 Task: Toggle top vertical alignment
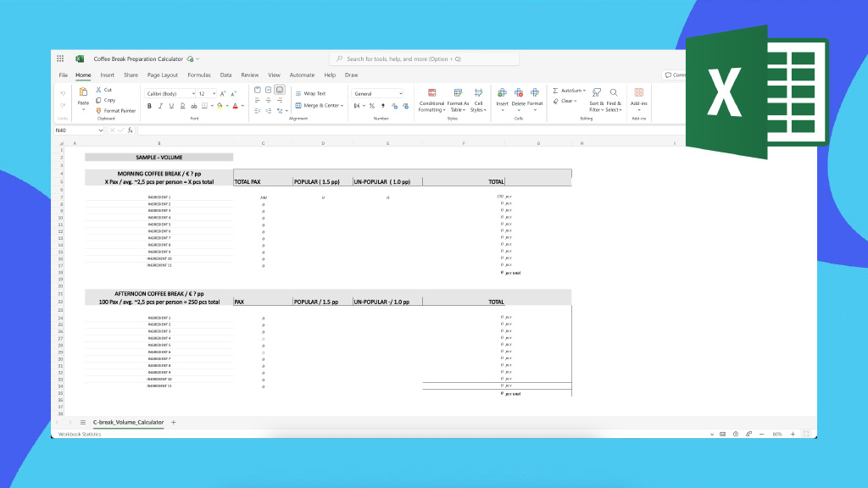[258, 90]
